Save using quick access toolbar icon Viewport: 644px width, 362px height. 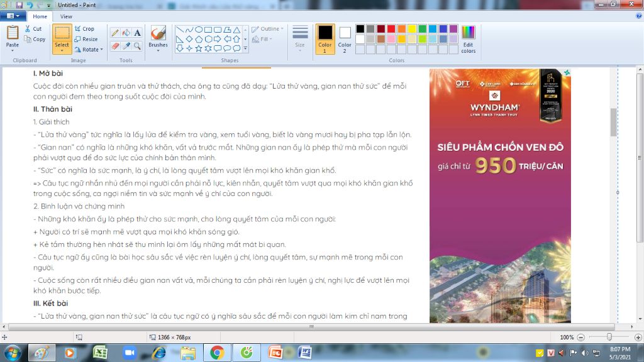point(19,5)
